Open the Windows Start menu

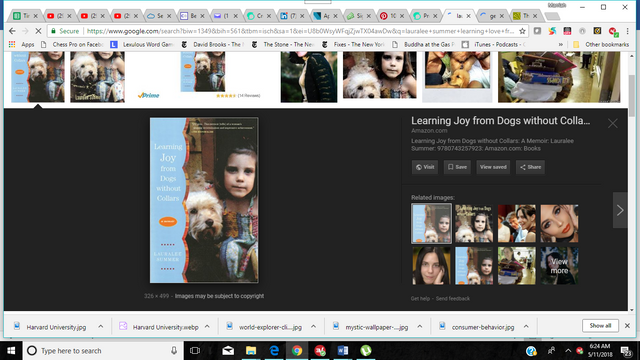11,351
